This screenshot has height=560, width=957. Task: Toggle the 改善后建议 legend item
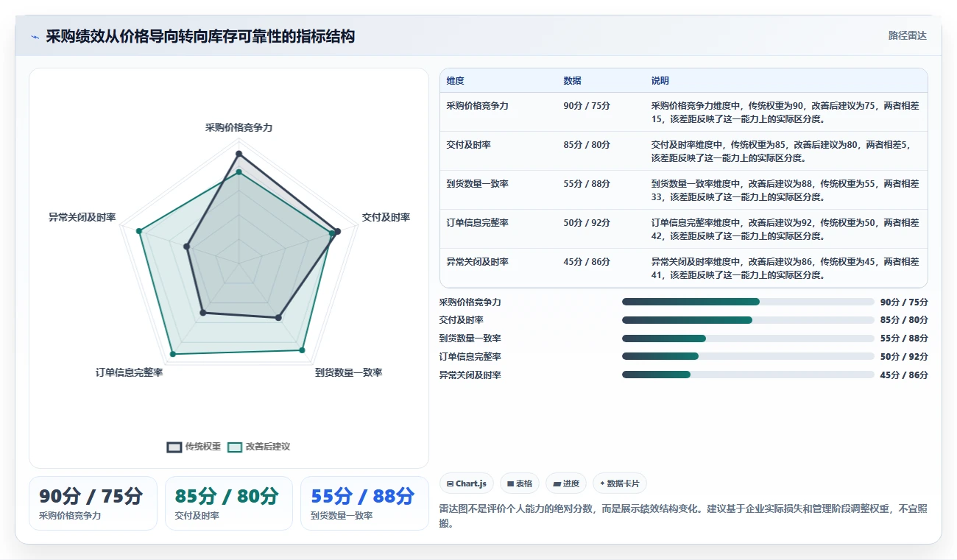coord(258,447)
